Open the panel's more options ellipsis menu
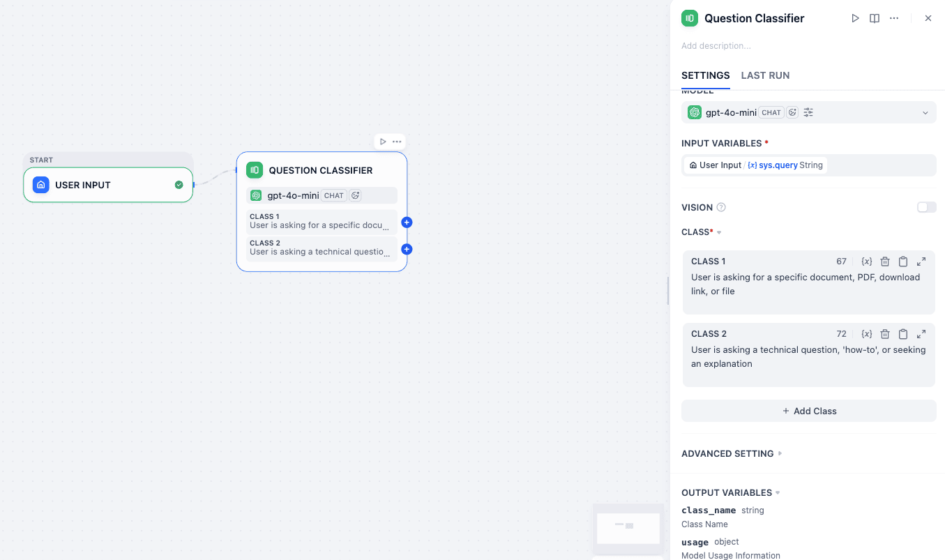 tap(894, 17)
